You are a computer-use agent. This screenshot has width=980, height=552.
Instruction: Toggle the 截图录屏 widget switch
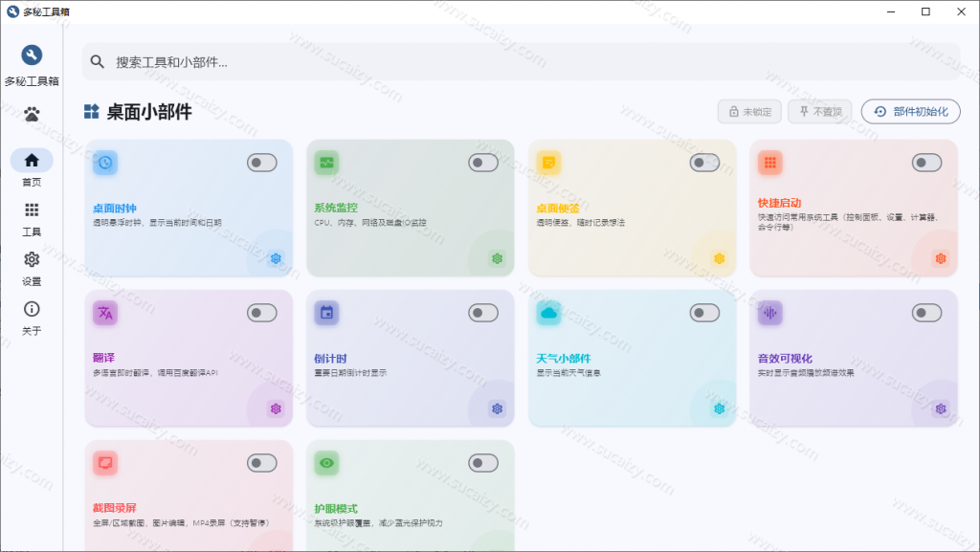click(262, 463)
